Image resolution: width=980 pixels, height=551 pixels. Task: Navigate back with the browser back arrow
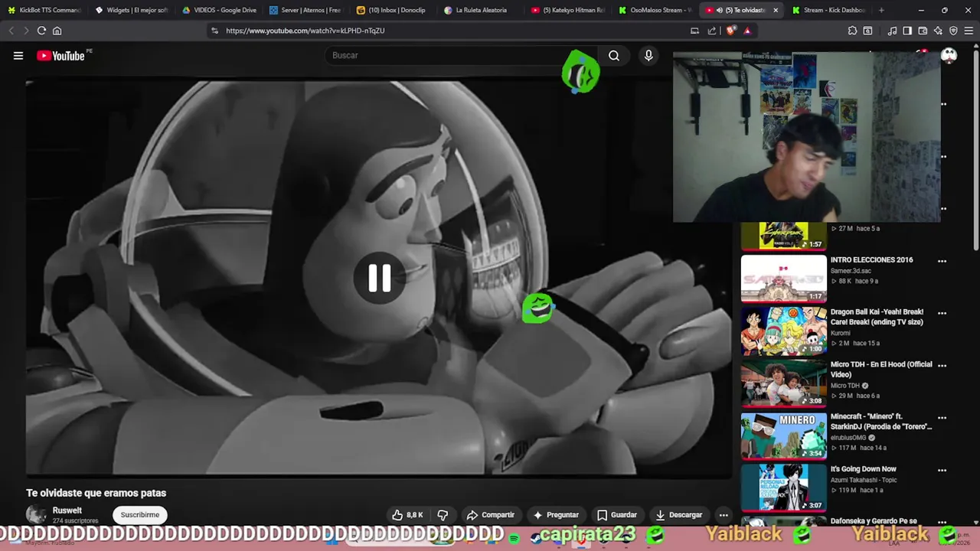pos(11,31)
